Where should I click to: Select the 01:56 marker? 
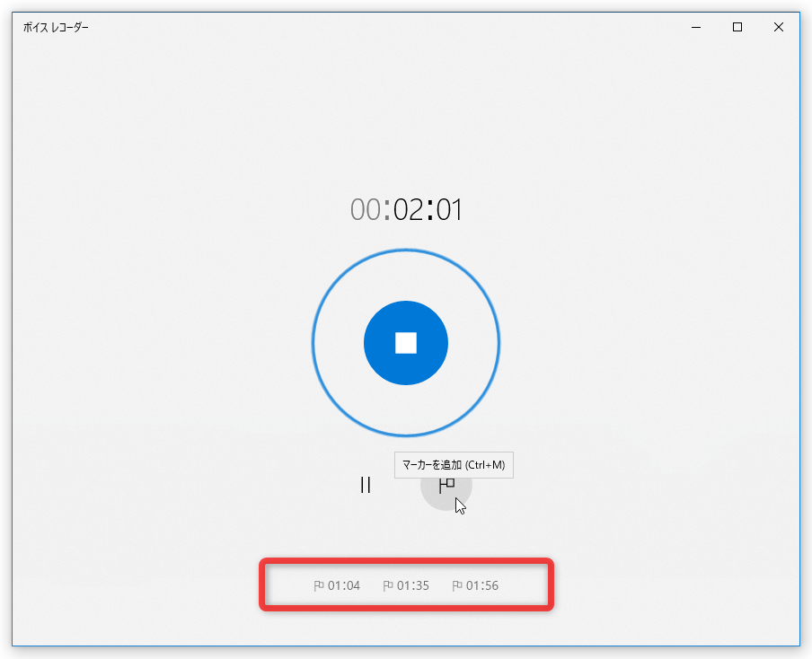click(x=475, y=585)
